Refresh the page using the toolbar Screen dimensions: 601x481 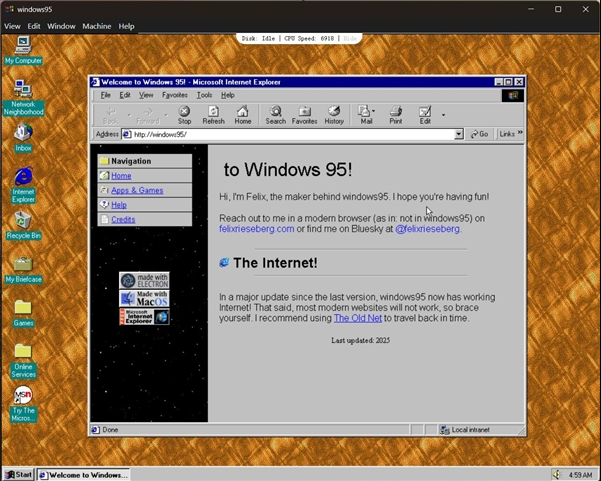[x=213, y=114]
